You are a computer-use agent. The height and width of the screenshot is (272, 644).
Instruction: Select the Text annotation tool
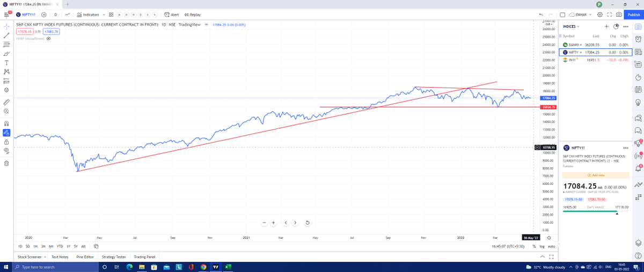pyautogui.click(x=6, y=62)
